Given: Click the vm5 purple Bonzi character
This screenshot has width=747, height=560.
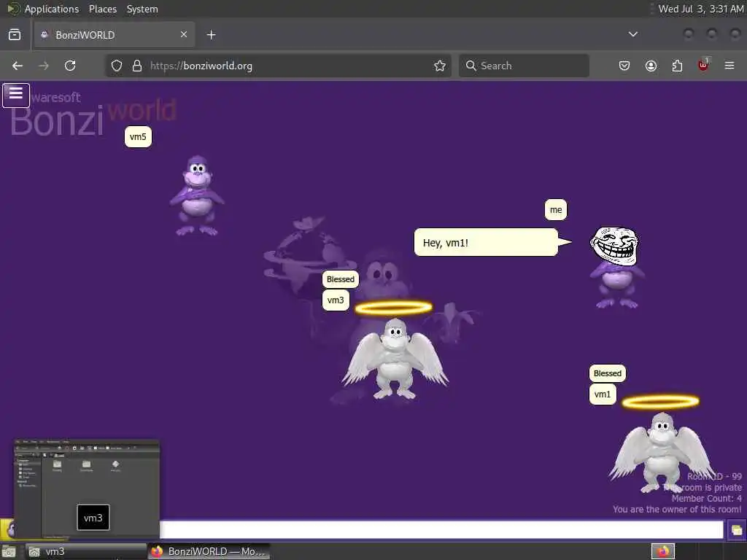Looking at the screenshot, I should pyautogui.click(x=197, y=195).
